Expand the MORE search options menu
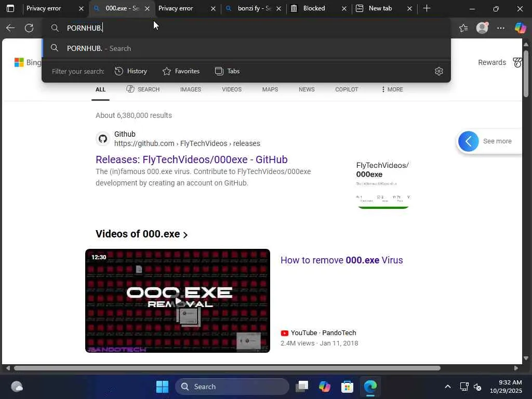The image size is (532, 399). coord(392,89)
